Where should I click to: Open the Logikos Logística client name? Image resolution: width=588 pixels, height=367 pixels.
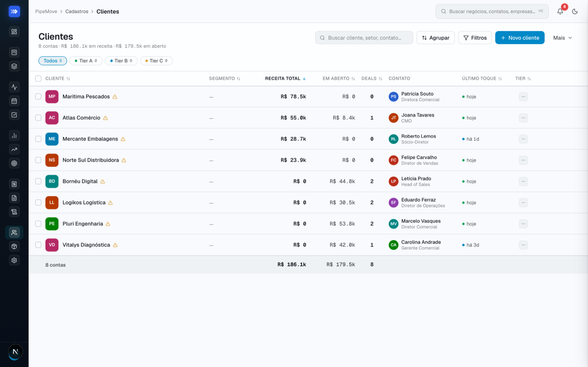point(84,202)
